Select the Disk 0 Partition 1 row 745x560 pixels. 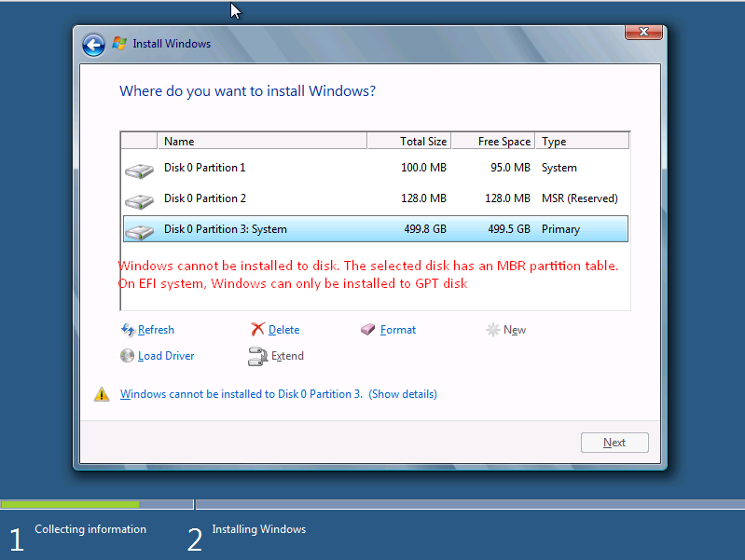click(376, 168)
